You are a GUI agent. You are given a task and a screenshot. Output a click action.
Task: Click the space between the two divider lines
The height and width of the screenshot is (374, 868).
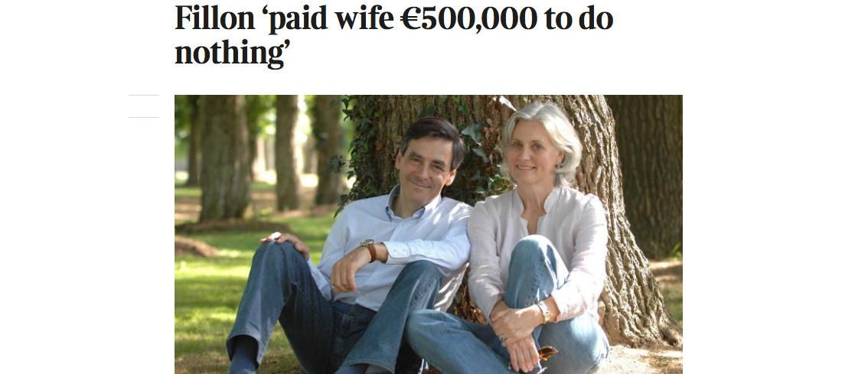pos(144,106)
